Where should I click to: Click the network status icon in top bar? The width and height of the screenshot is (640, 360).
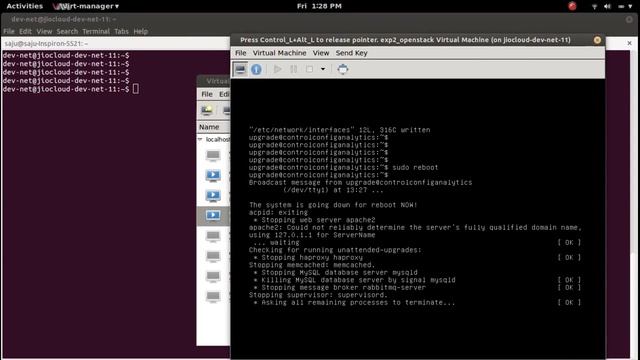[594, 7]
